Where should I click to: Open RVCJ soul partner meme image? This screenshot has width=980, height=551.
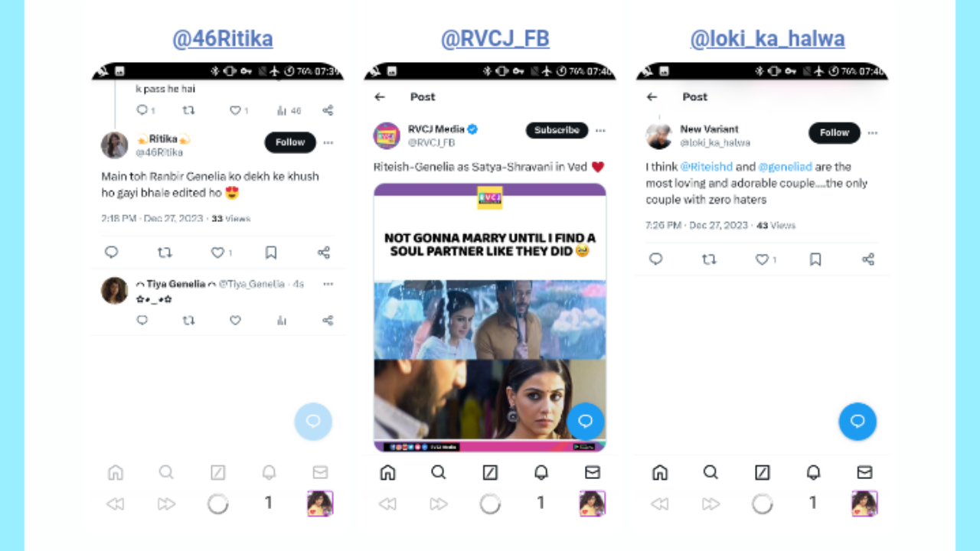(x=490, y=318)
